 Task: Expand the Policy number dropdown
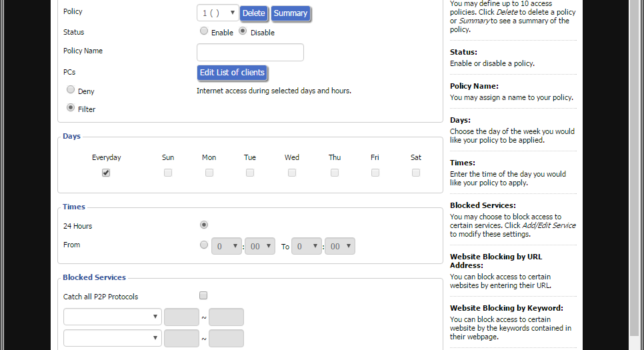pos(218,13)
